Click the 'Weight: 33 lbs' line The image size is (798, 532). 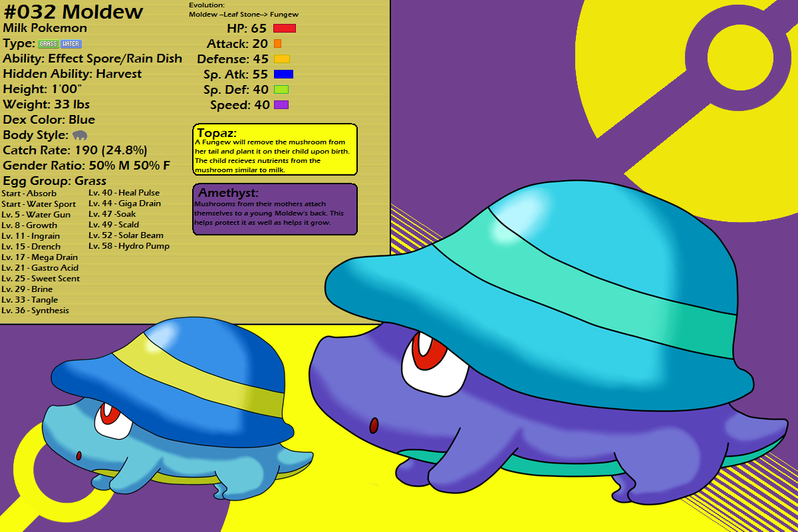tap(46, 104)
